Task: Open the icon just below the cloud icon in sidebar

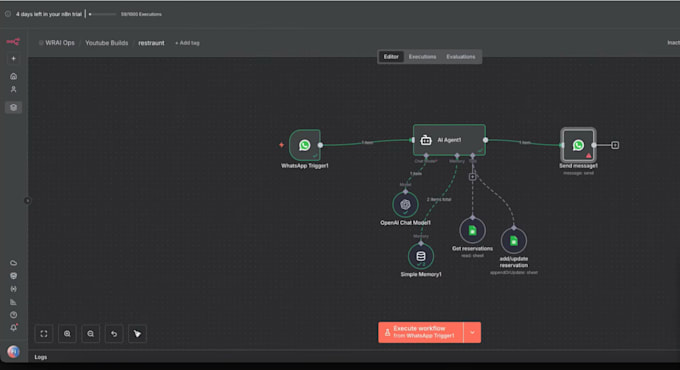Action: point(13,276)
